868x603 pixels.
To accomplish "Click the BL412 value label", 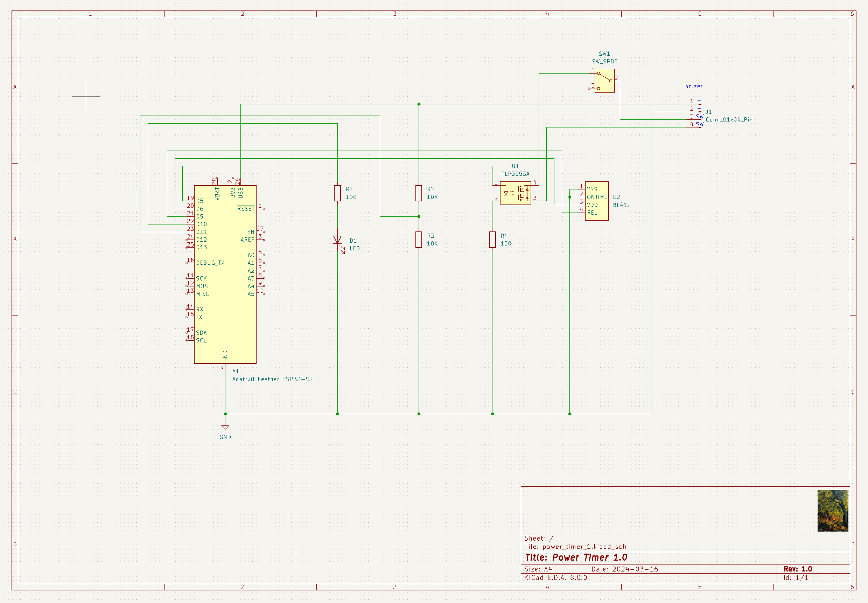I will click(x=622, y=205).
